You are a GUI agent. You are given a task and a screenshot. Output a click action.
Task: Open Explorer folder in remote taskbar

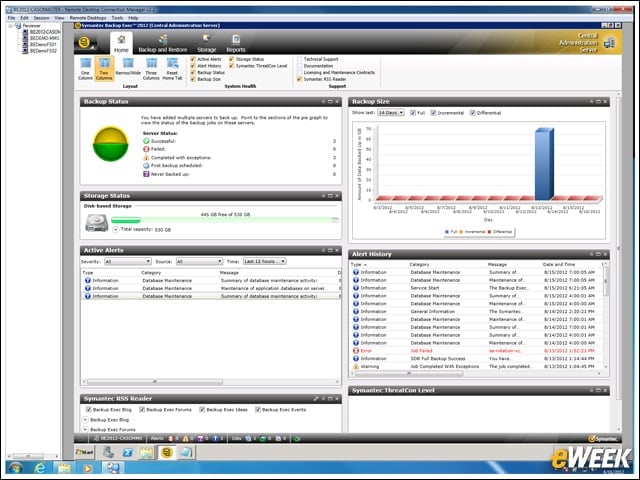click(x=147, y=452)
